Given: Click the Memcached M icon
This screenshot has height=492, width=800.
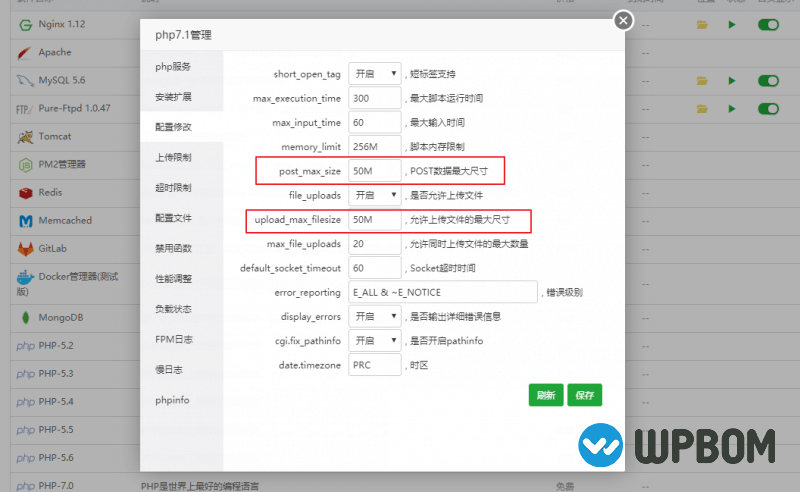Looking at the screenshot, I should (x=26, y=221).
